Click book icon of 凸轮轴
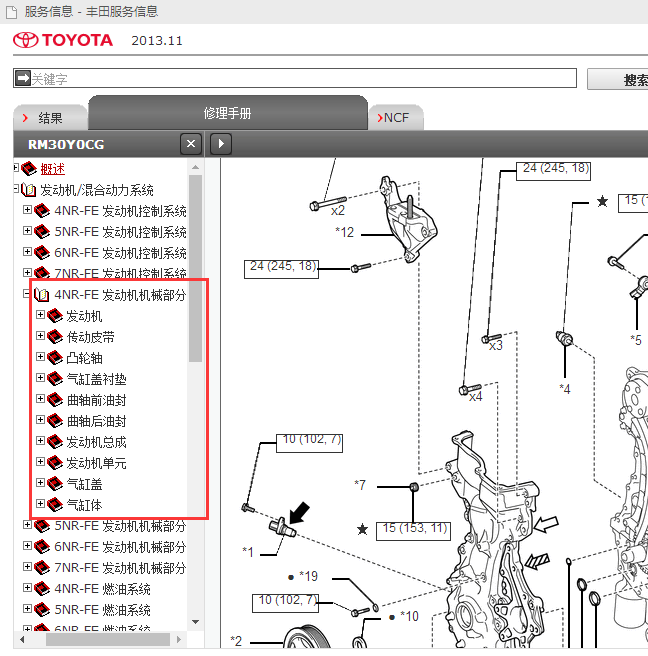This screenshot has height=656, width=648. click(x=55, y=358)
